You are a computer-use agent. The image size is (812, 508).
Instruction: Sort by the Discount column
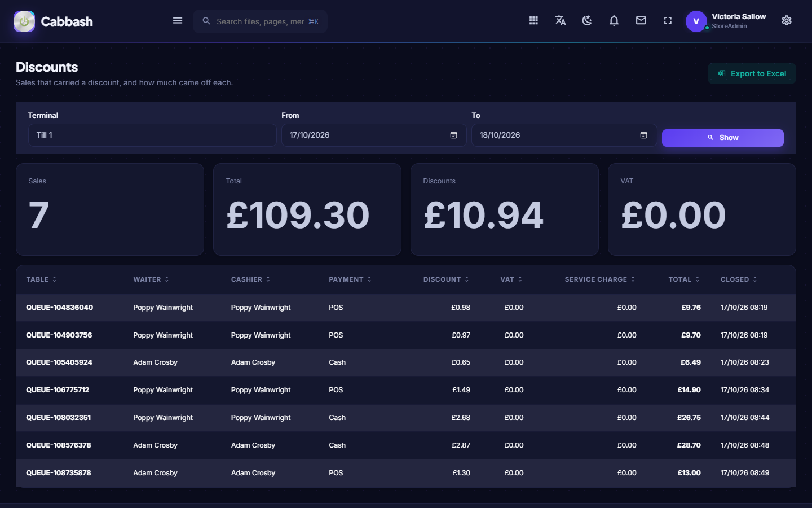446,279
